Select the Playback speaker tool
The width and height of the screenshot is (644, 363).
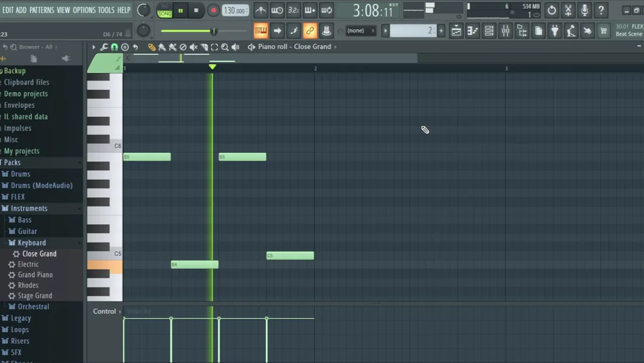pyautogui.click(x=235, y=47)
